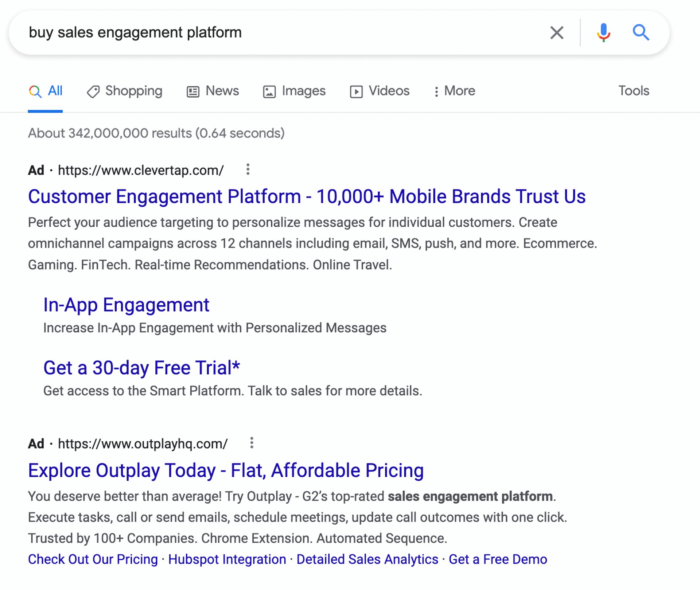
Task: Clear the search query with the X icon
Action: tap(557, 33)
